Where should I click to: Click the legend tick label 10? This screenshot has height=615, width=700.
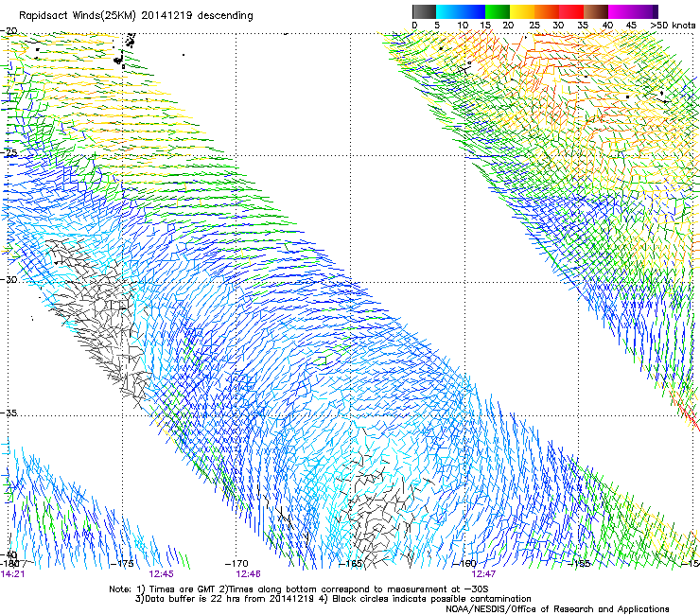point(463,26)
